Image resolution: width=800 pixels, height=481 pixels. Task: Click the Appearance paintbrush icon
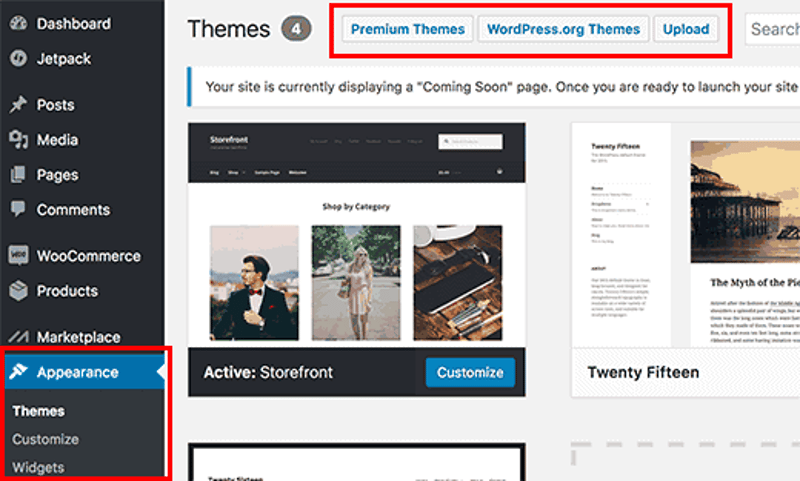18,371
